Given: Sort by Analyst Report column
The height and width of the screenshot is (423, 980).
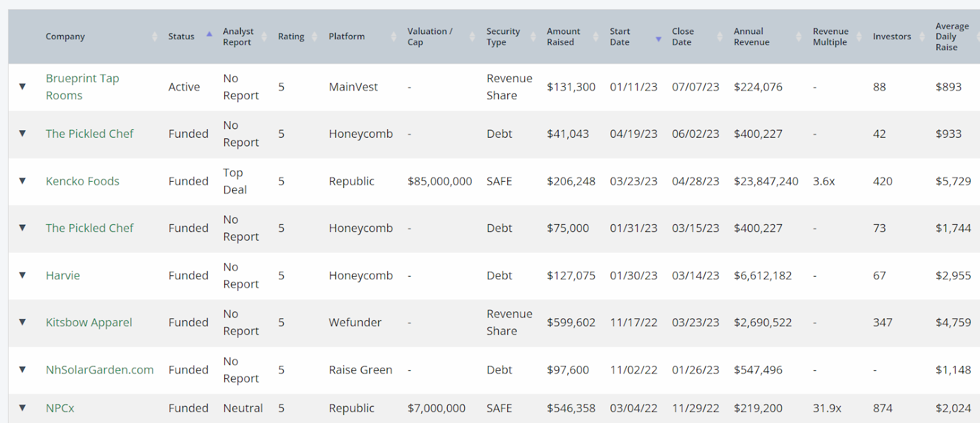Looking at the screenshot, I should pos(238,37).
